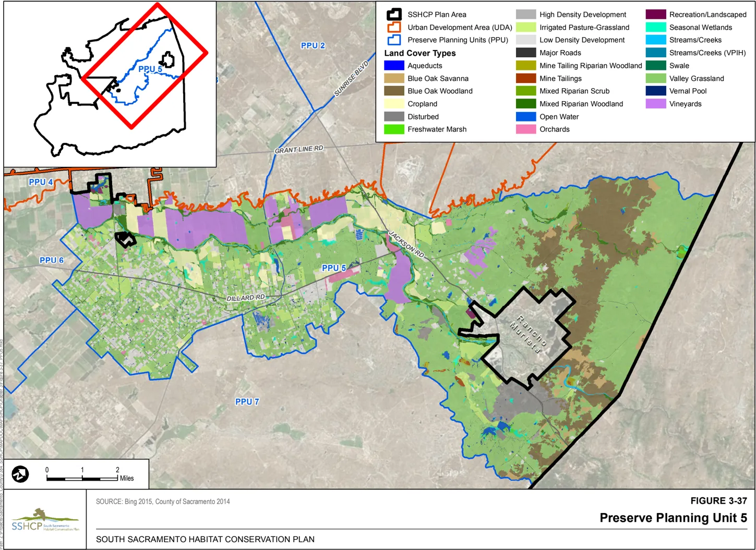Pick the Mine Tailing Riparian Woodland swatch
756x550 pixels.
526,66
